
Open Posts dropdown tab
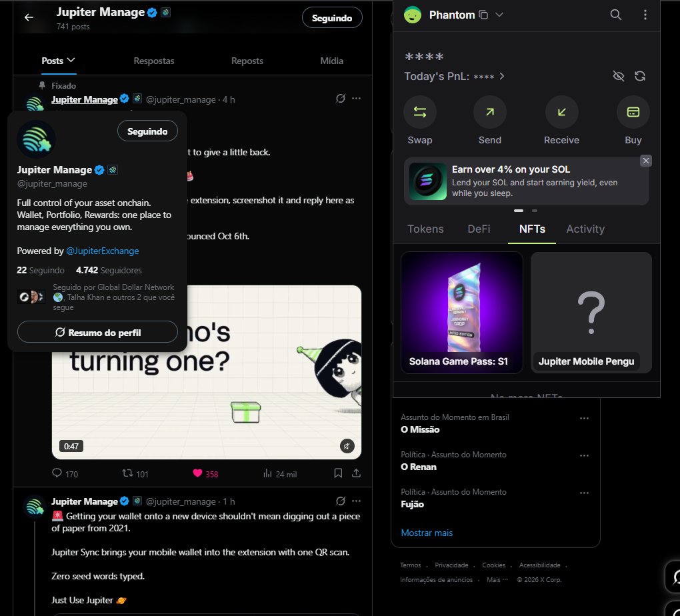click(x=58, y=61)
